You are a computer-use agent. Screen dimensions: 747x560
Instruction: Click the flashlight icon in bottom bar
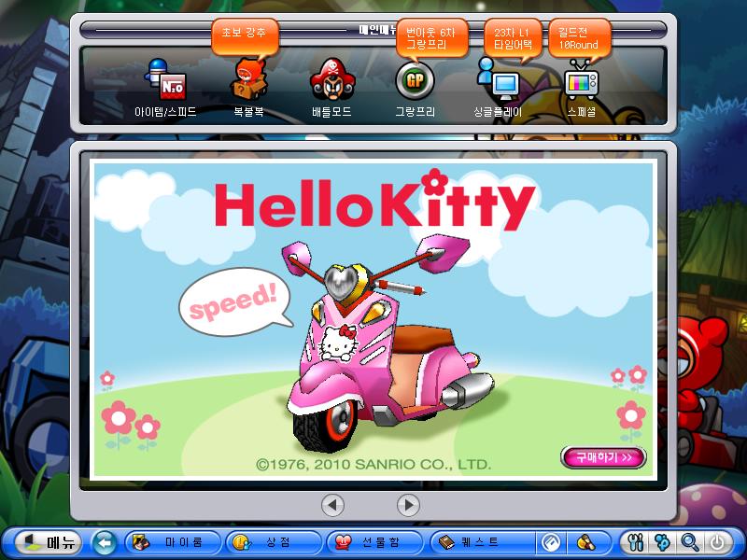tap(586, 542)
